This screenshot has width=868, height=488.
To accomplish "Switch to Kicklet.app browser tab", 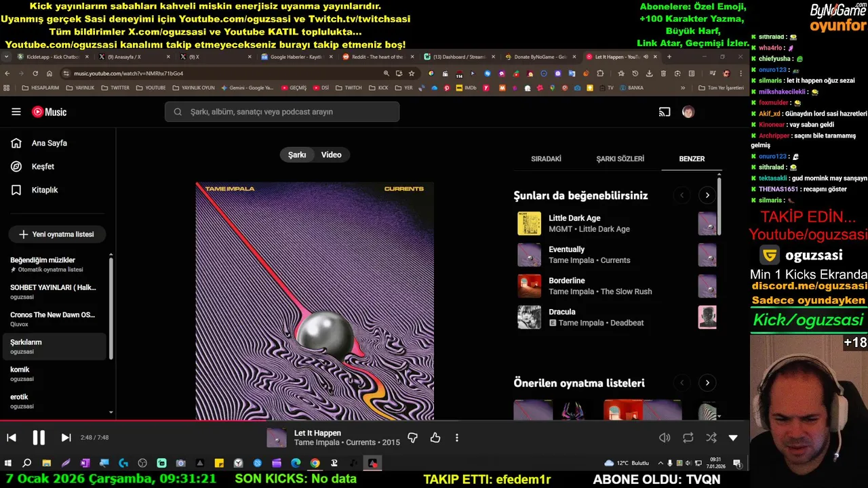I will (x=53, y=57).
